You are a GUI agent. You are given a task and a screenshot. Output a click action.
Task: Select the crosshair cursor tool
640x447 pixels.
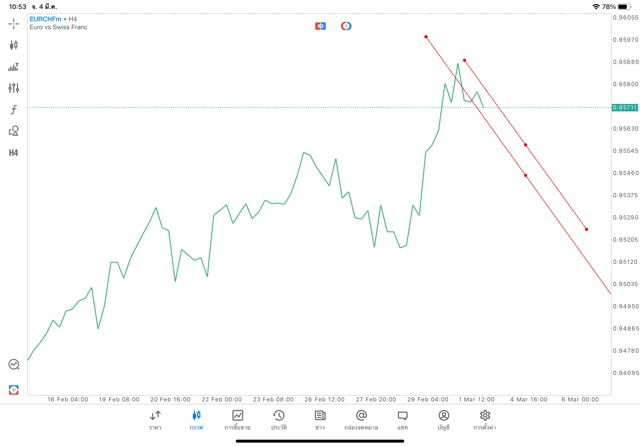(14, 23)
